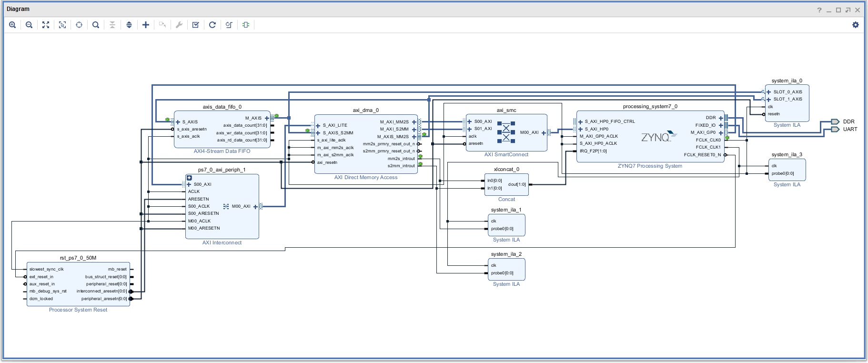
Task: Click the customize block wrench icon
Action: (x=179, y=25)
